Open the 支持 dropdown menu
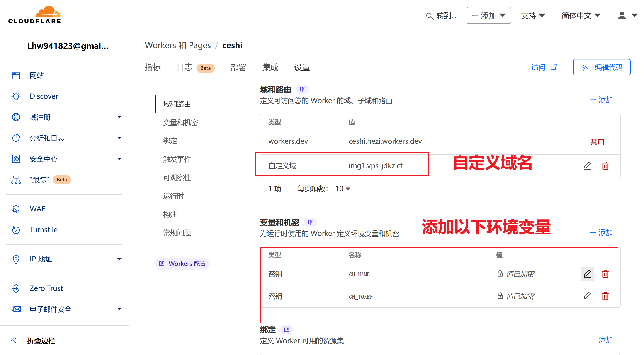The height and width of the screenshot is (355, 644). 533,15
